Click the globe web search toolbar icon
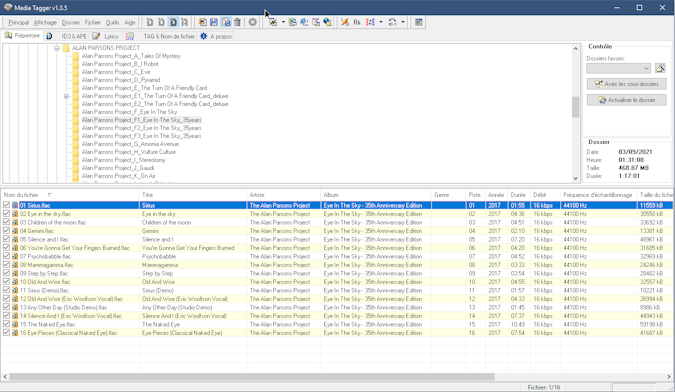675x392 pixels. click(x=328, y=22)
